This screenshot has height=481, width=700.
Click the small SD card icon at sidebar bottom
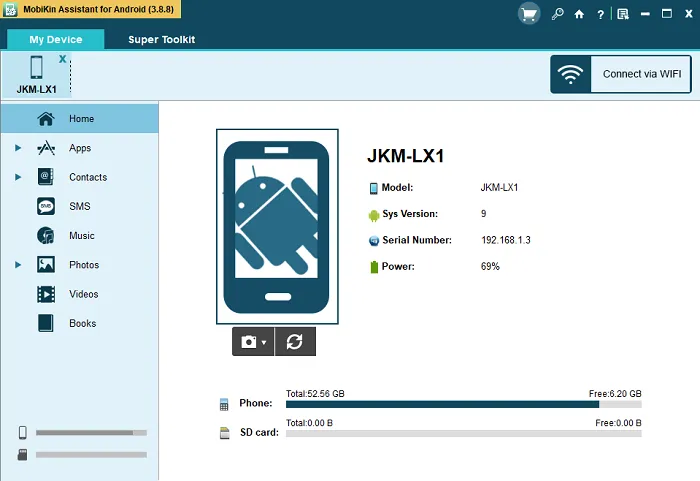click(x=22, y=455)
